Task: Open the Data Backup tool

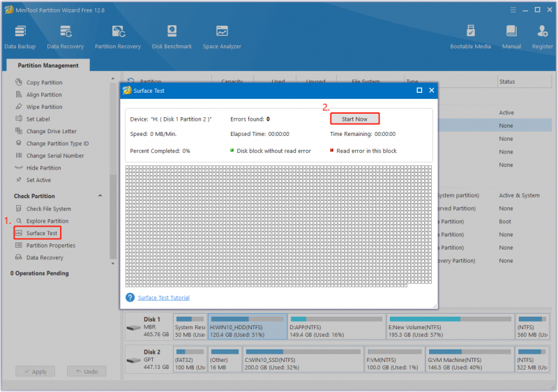Action: click(x=20, y=37)
